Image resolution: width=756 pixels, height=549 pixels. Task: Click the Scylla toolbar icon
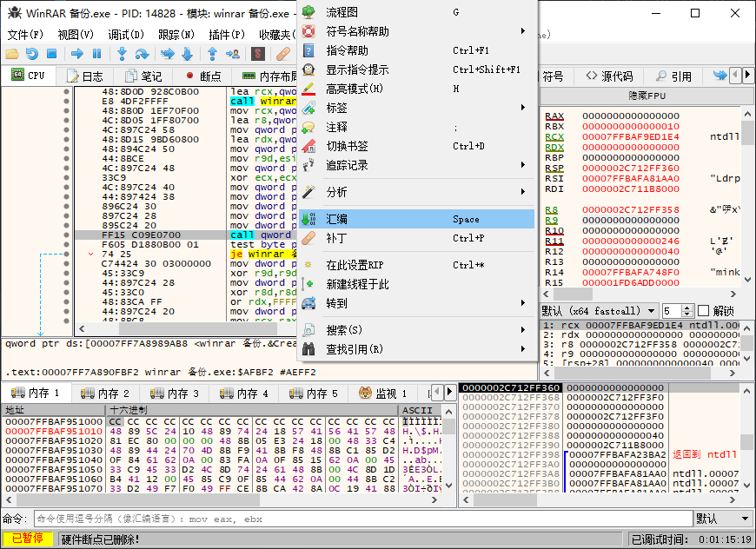click(x=258, y=54)
